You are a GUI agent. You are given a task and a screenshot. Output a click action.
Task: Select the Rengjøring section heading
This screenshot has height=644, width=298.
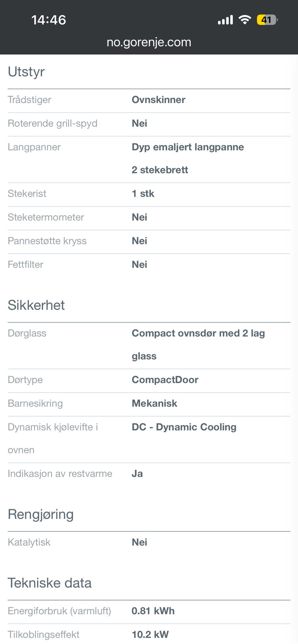(x=41, y=514)
